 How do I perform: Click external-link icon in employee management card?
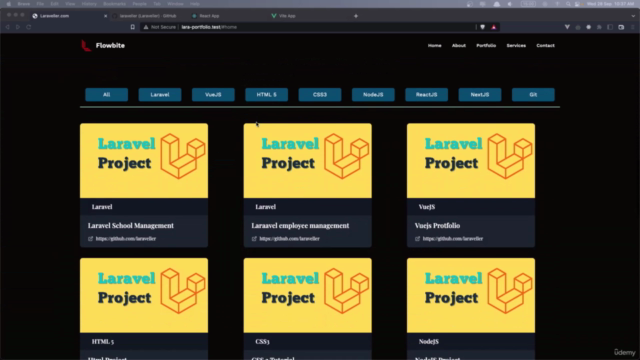254,239
